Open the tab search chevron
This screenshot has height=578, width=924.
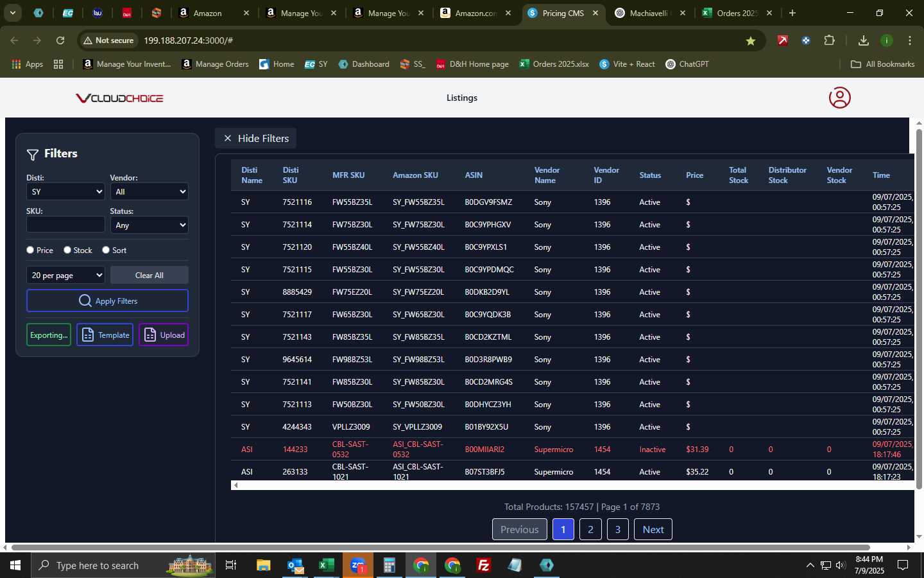[x=12, y=13]
